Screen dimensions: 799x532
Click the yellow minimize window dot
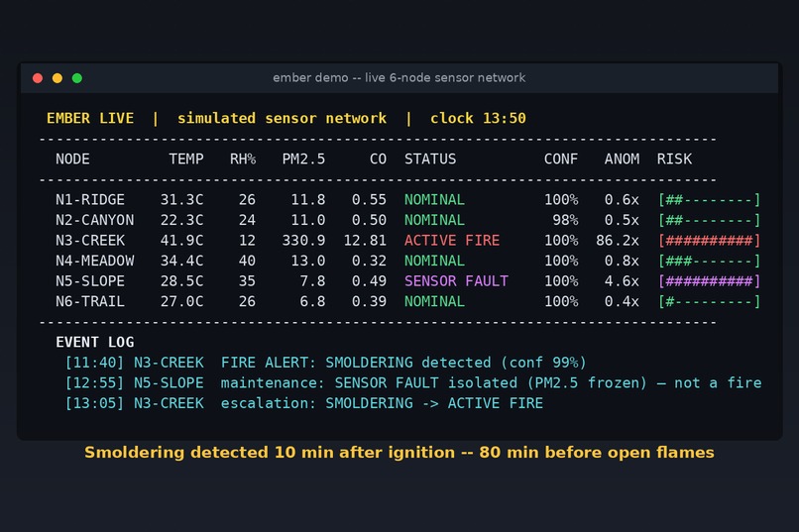tap(57, 78)
